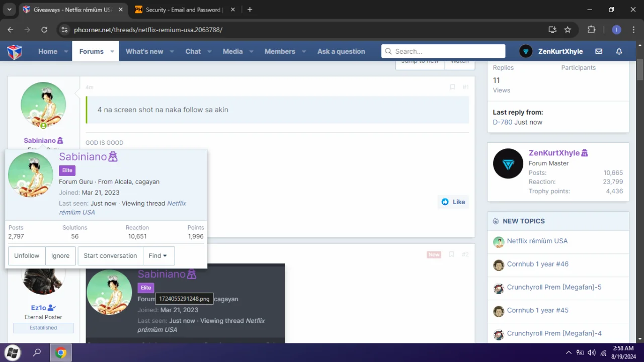Image resolution: width=644 pixels, height=362 pixels.
Task: Open site information icon in address bar
Action: (64, 30)
